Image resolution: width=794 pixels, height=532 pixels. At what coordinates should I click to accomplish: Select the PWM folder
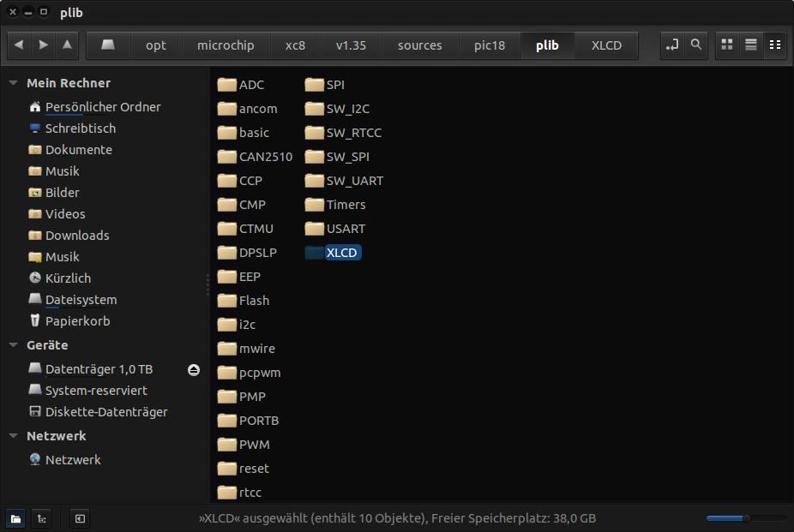point(244,445)
